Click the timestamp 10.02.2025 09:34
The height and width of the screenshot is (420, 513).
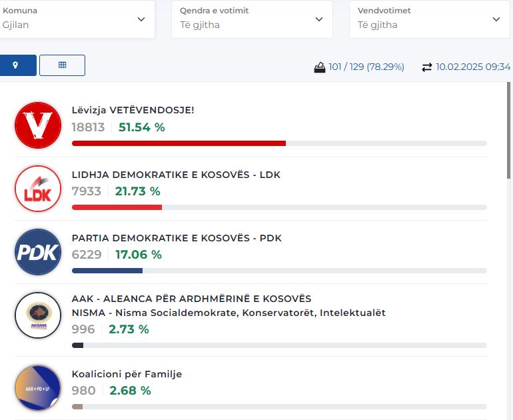click(x=473, y=67)
